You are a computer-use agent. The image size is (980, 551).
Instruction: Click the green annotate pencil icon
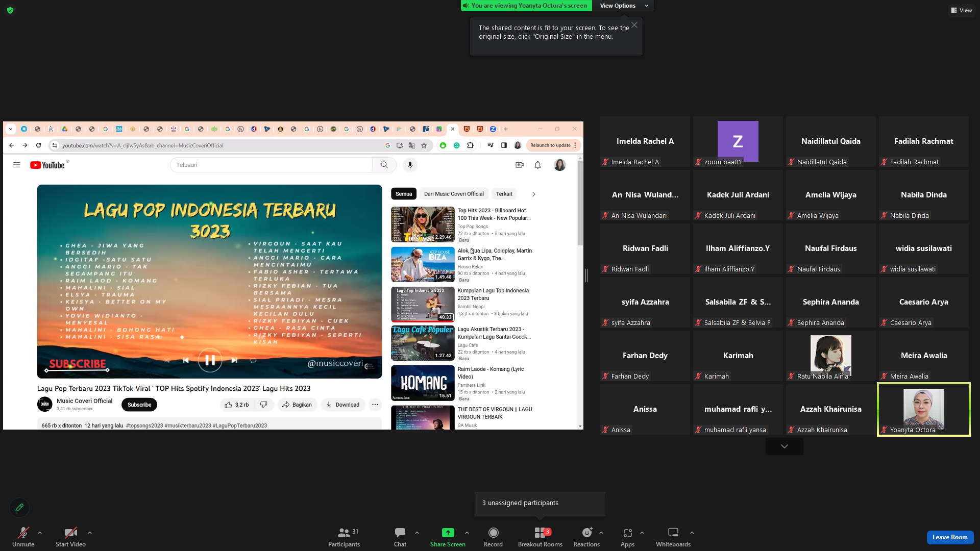[x=19, y=508]
